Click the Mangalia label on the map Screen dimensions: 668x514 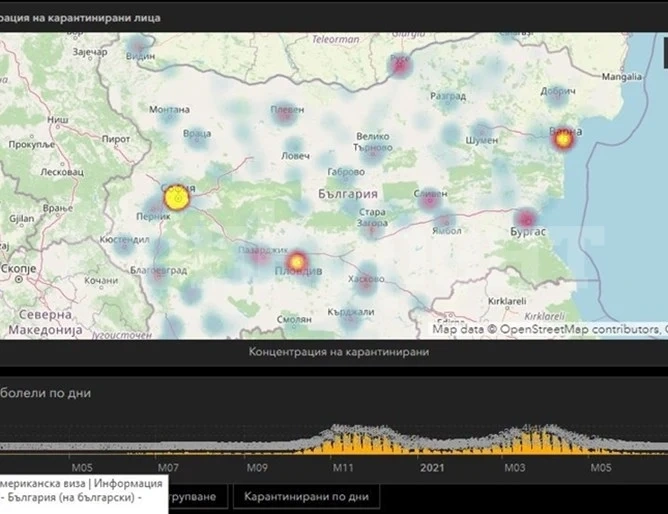(x=622, y=77)
